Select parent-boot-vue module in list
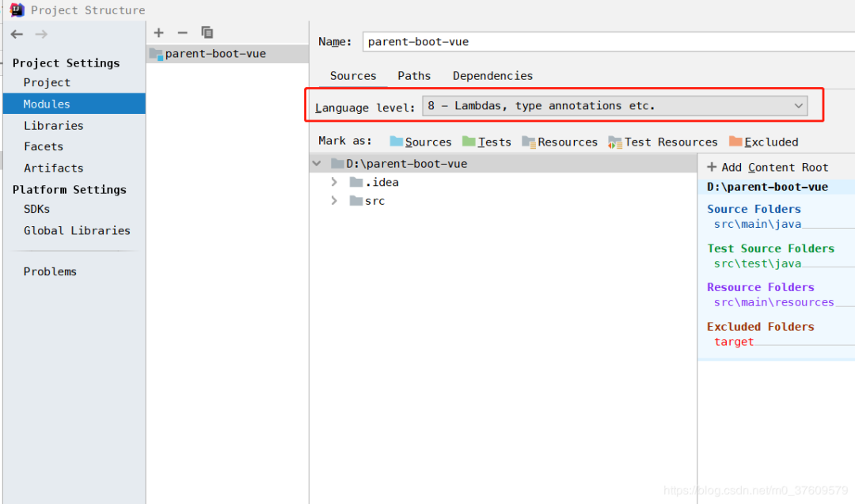The width and height of the screenshot is (855, 504). pyautogui.click(x=227, y=53)
